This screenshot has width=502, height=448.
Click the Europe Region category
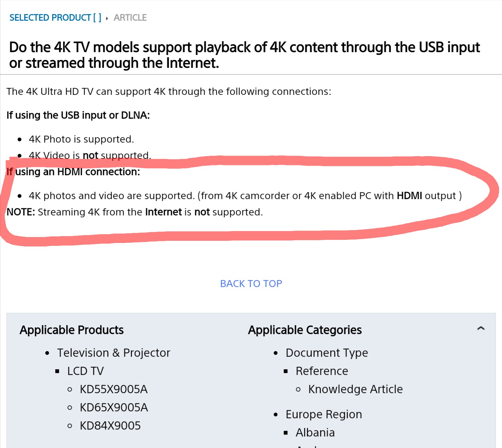coord(324,414)
